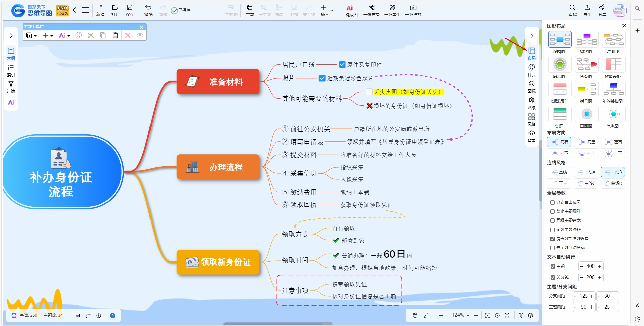Viewport: 644px width, 326px height.
Task: Open the Ai assistant in left sidebar
Action: 11,102
